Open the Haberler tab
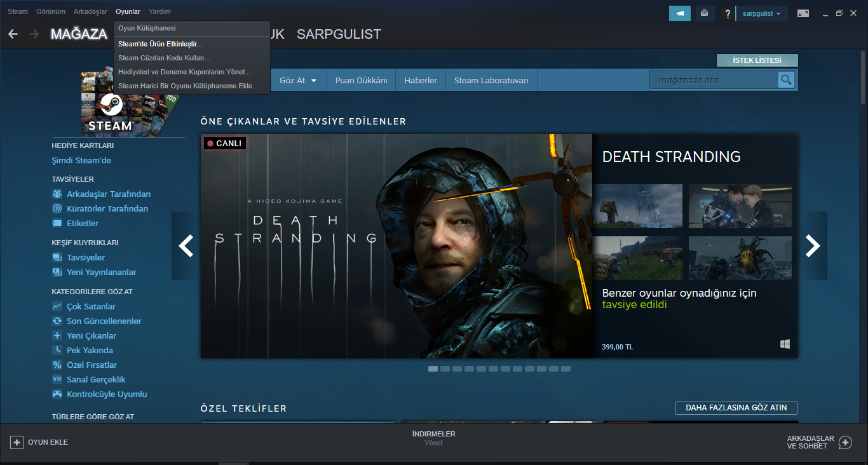Image resolution: width=868 pixels, height=465 pixels. tap(421, 81)
